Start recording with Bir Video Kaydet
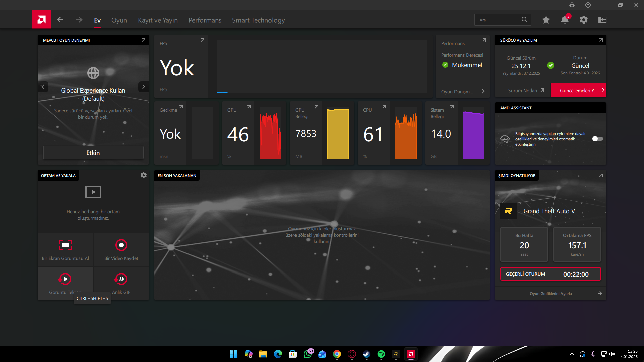This screenshot has height=362, width=644. coord(121,250)
